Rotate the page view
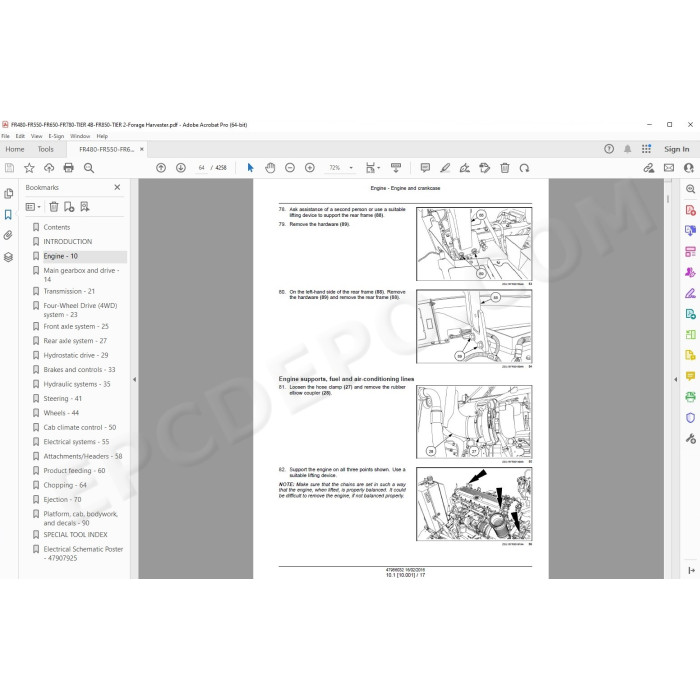The width and height of the screenshot is (700, 700). [525, 168]
